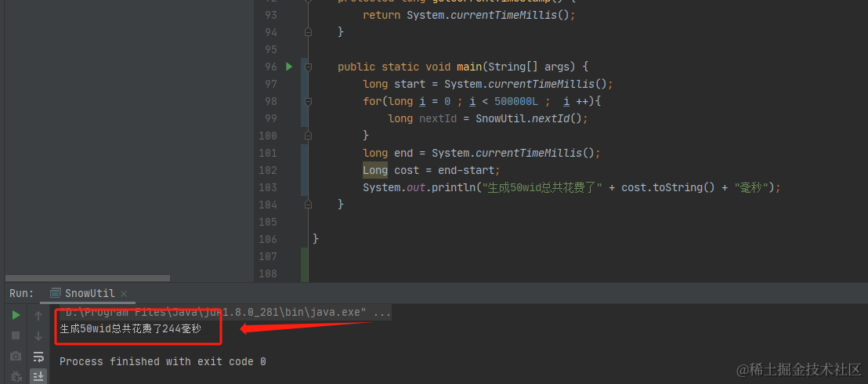Click the '生成50wid总共花费了244毫秒' output line
Viewport: 868px width, 384px height.
point(130,329)
